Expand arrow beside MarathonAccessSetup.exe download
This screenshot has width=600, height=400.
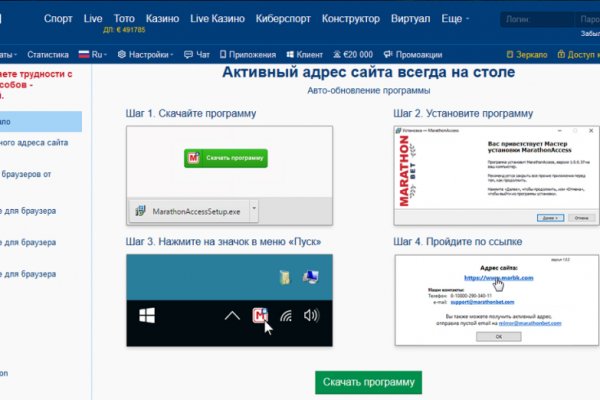point(254,210)
